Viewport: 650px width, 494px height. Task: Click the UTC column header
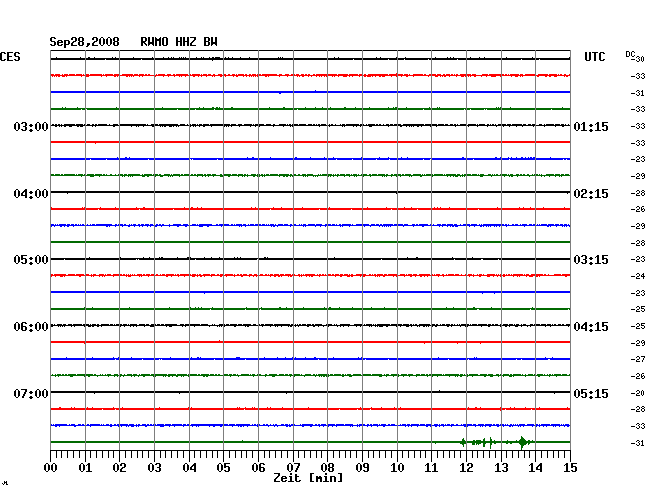(595, 57)
